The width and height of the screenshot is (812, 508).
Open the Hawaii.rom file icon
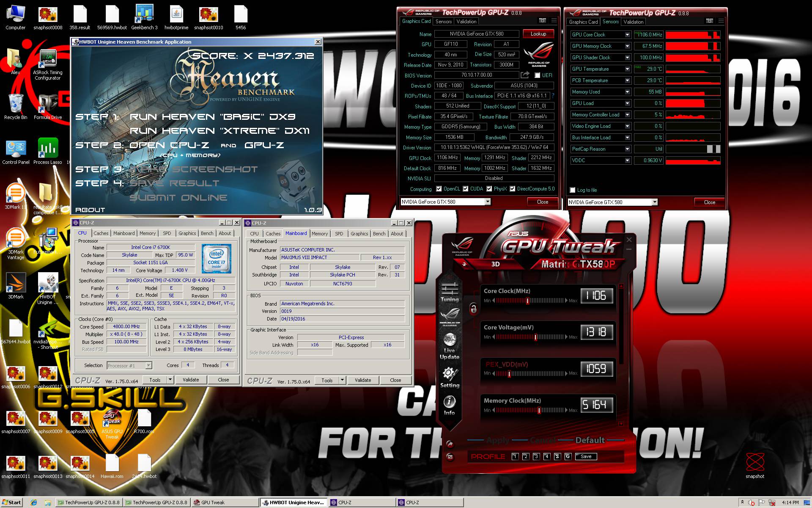click(112, 466)
